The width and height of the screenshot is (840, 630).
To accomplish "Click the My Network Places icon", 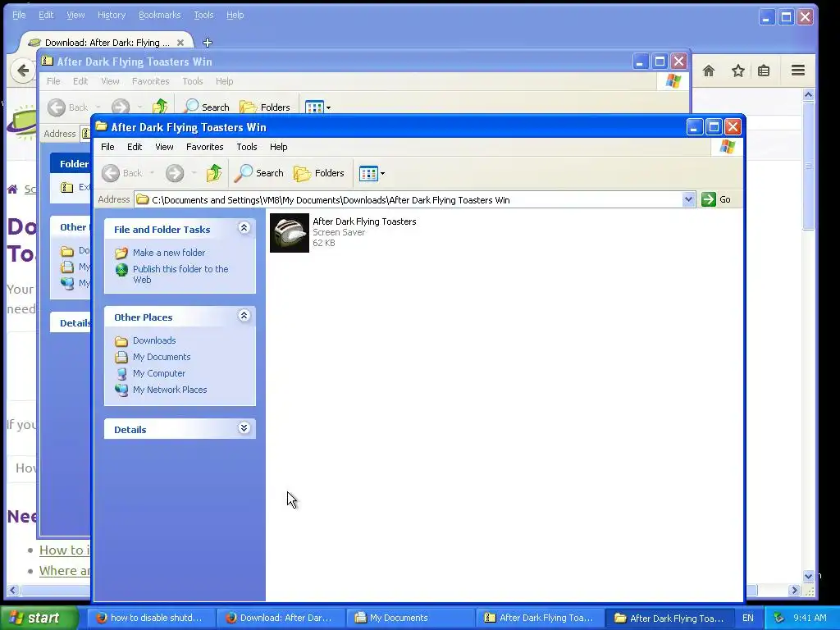I will pos(121,390).
